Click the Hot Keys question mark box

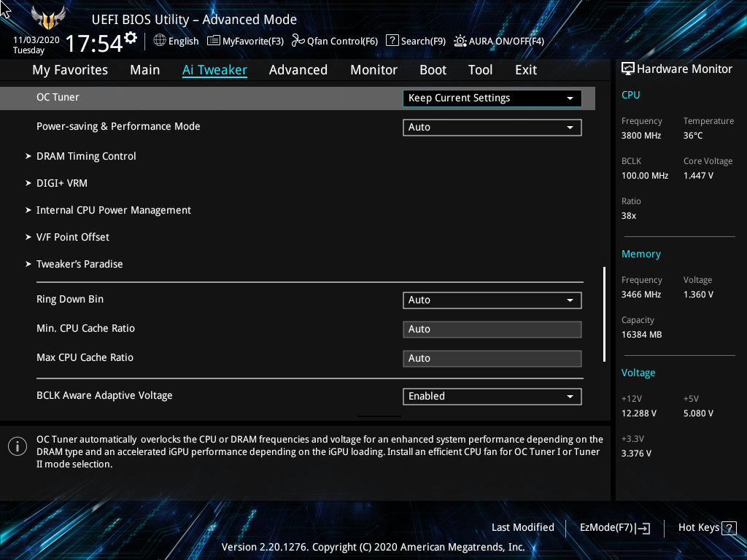(729, 528)
